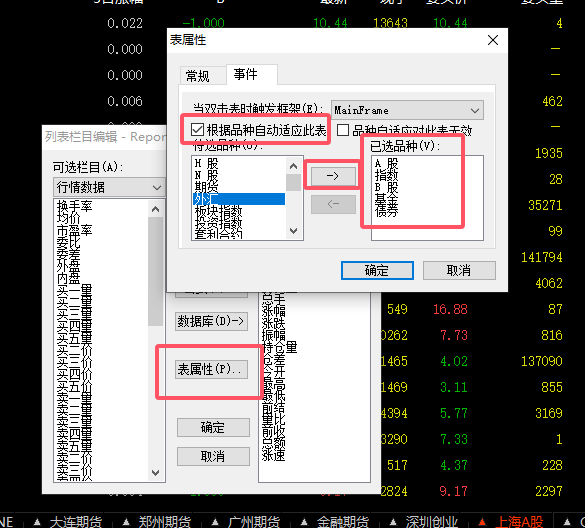The image size is (585, 528).
Task: Click red triangle icon beside 上海A股 tab
Action: [x=482, y=522]
